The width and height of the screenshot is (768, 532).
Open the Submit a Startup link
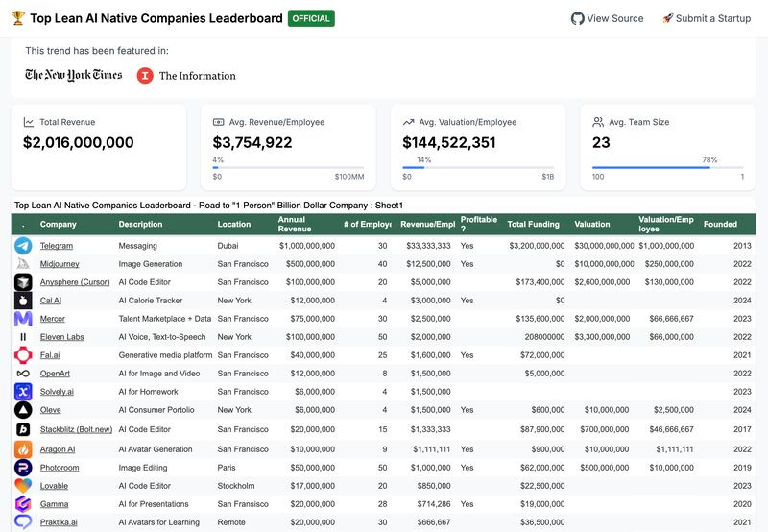point(707,18)
